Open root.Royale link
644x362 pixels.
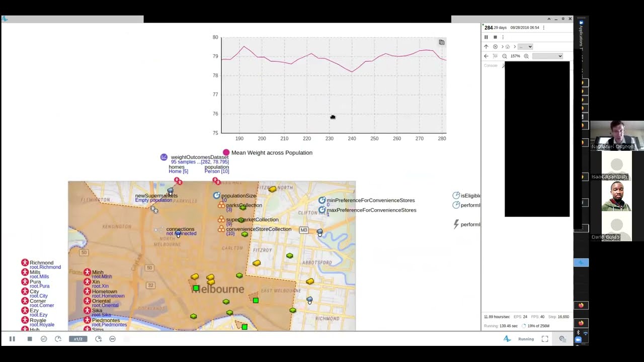tap(42, 325)
